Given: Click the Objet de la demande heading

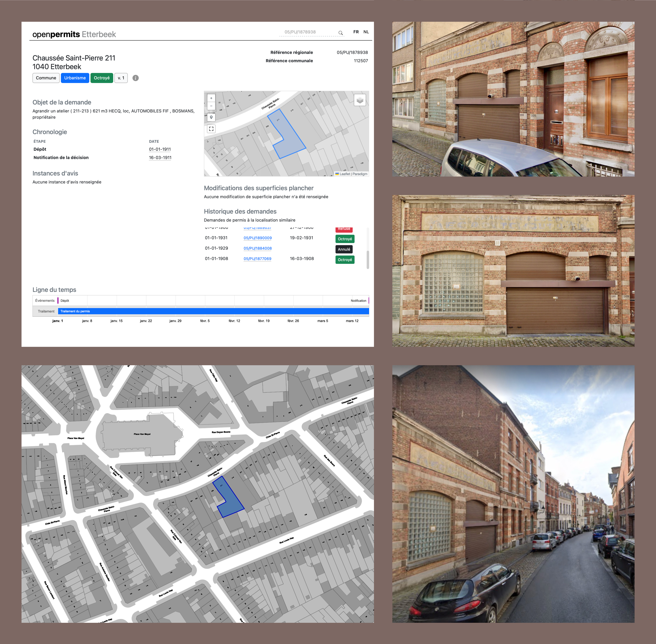Looking at the screenshot, I should pos(62,102).
